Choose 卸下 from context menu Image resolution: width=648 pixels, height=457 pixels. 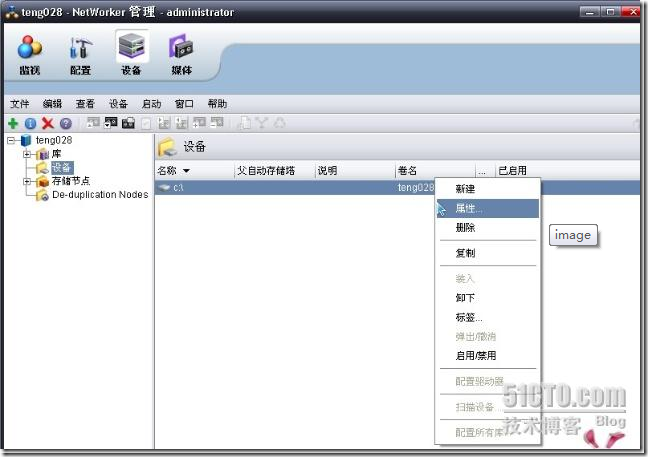[x=488, y=298]
